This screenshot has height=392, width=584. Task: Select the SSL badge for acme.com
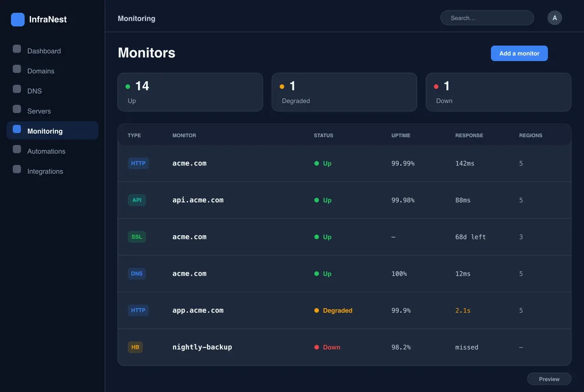point(137,237)
